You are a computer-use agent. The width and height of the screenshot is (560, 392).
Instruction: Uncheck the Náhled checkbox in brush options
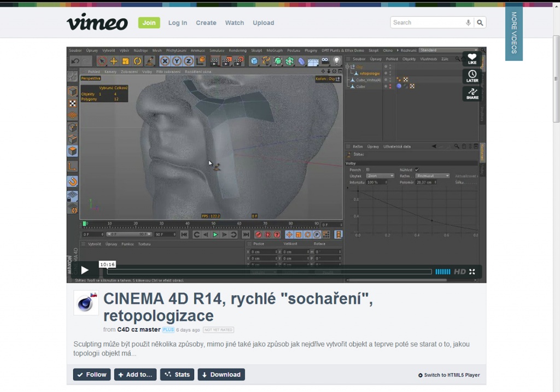(x=417, y=169)
